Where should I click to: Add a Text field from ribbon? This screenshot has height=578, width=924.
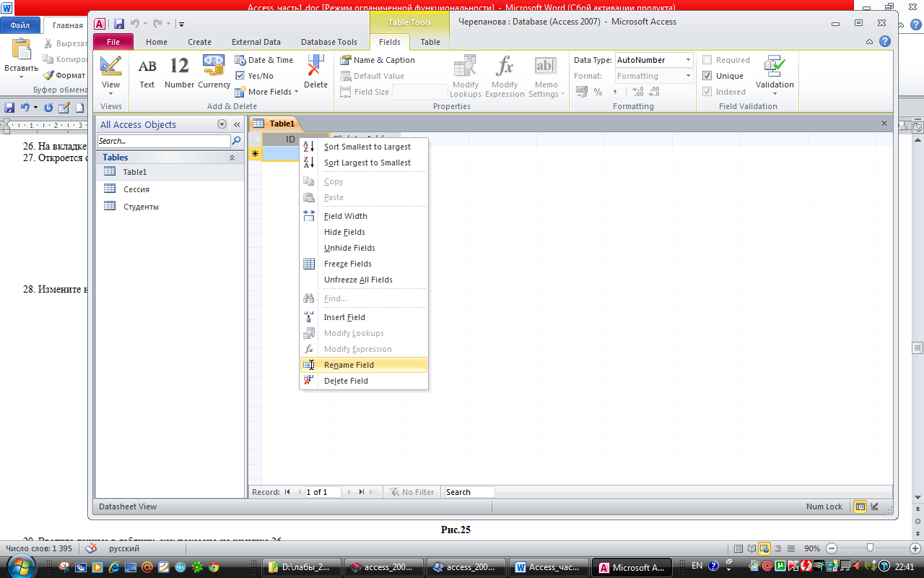(147, 73)
